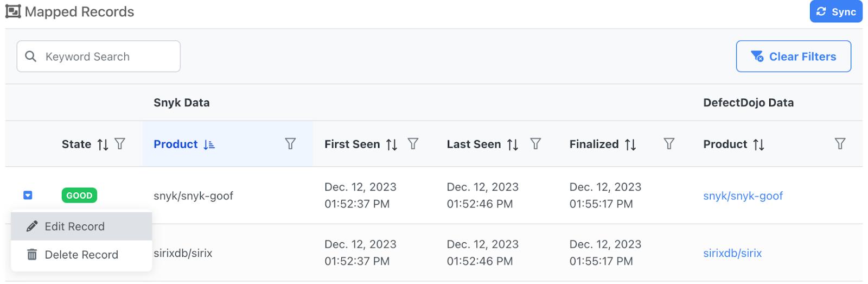This screenshot has width=868, height=284.
Task: Sort by First Seen arrows icon
Action: click(x=392, y=144)
